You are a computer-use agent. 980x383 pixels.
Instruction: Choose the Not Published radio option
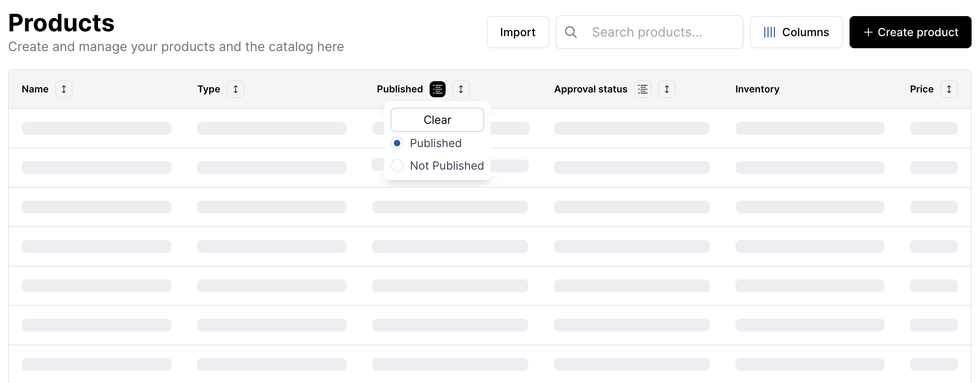click(x=397, y=166)
